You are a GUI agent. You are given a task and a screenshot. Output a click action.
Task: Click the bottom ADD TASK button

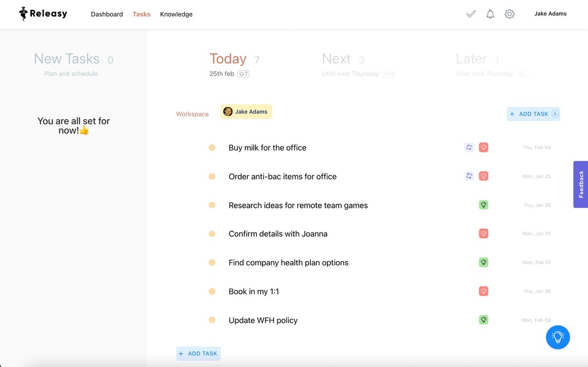[198, 353]
